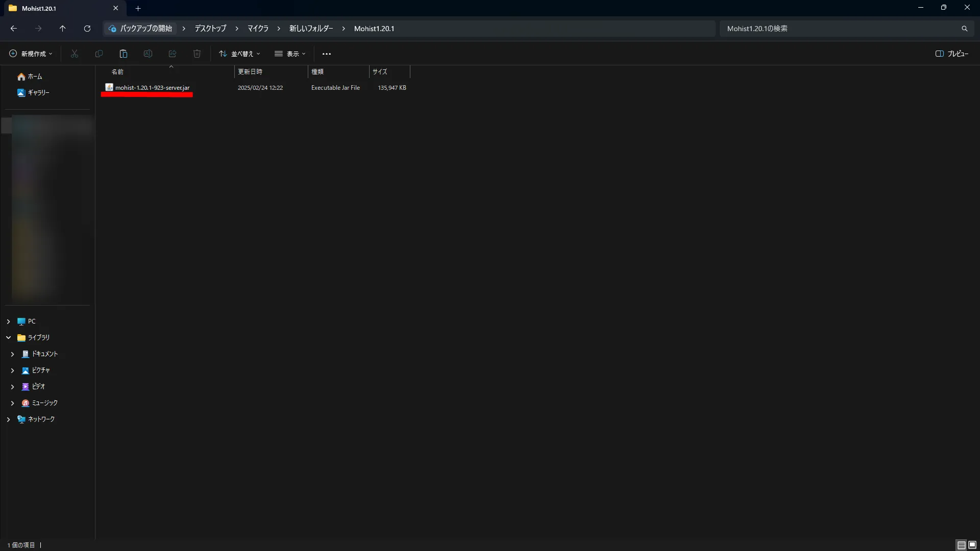Viewport: 980px width, 551px height.
Task: Click the 135,947 KB size cell
Action: (392, 88)
